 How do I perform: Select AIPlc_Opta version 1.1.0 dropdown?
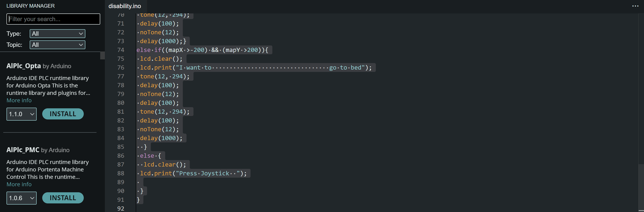(x=22, y=114)
